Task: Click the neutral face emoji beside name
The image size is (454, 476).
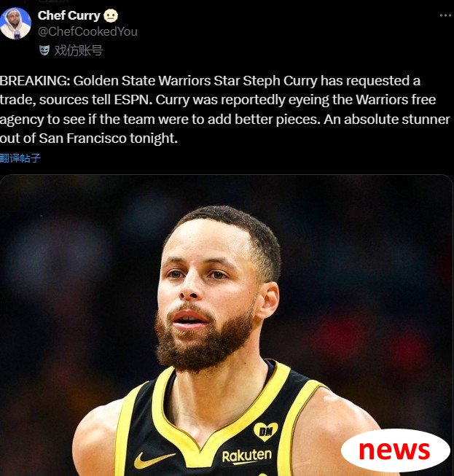Action: coord(111,16)
